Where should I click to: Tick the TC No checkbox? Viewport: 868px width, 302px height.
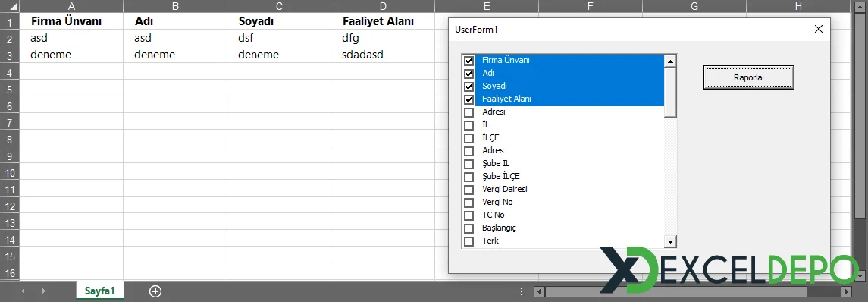point(469,215)
